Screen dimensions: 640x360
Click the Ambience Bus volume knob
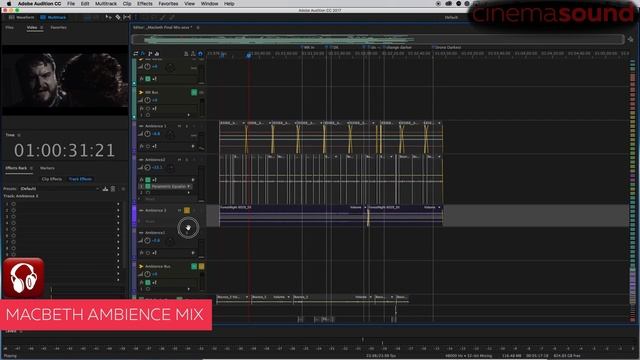tap(147, 274)
